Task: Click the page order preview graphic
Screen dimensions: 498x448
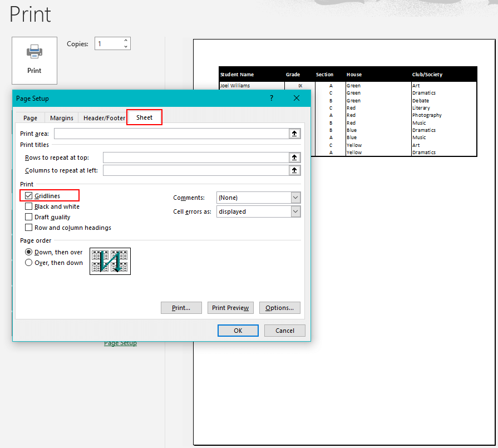Action: [x=110, y=261]
